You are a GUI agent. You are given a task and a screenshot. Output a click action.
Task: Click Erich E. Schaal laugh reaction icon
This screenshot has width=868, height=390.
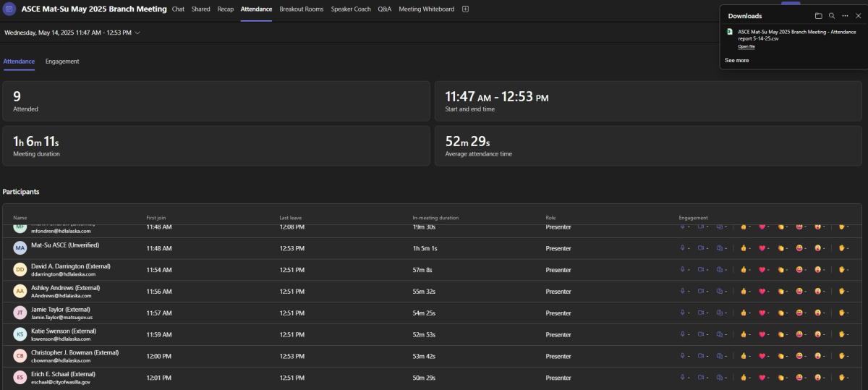coord(799,378)
